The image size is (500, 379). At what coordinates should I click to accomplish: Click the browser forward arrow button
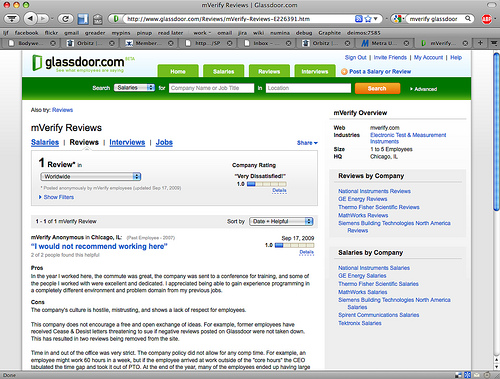(43, 18)
